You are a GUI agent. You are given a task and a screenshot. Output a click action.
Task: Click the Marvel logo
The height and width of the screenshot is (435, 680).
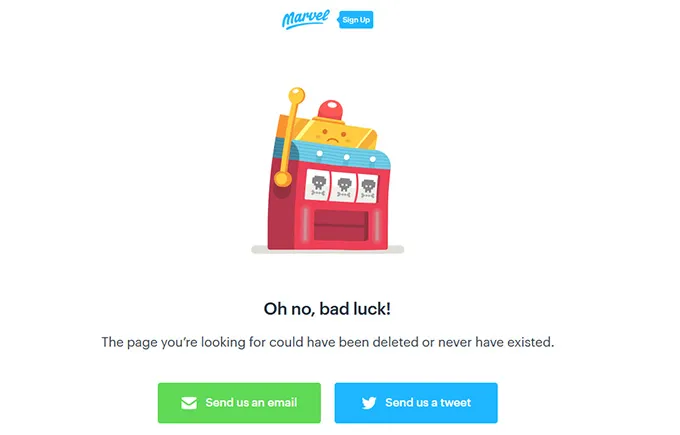[x=305, y=20]
